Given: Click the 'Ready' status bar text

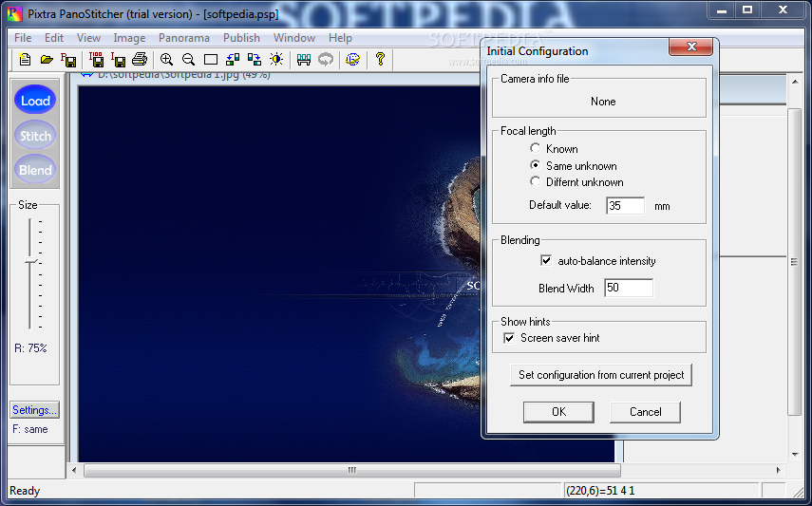Looking at the screenshot, I should 25,491.
